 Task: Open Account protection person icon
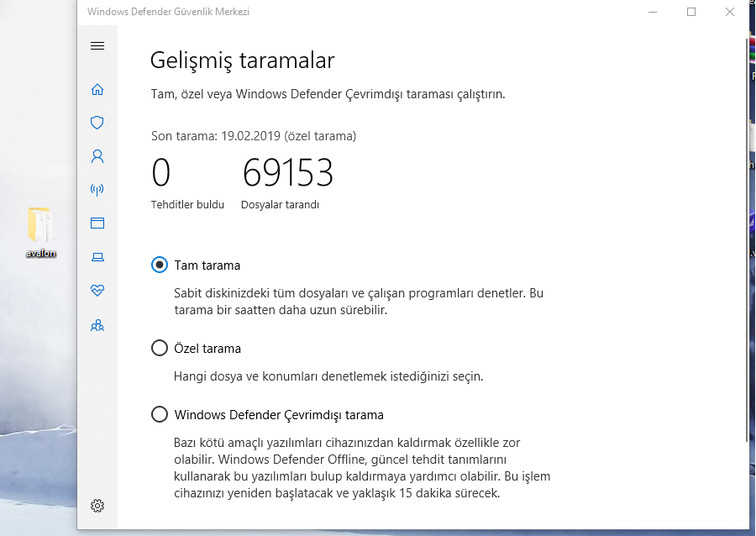click(x=97, y=156)
